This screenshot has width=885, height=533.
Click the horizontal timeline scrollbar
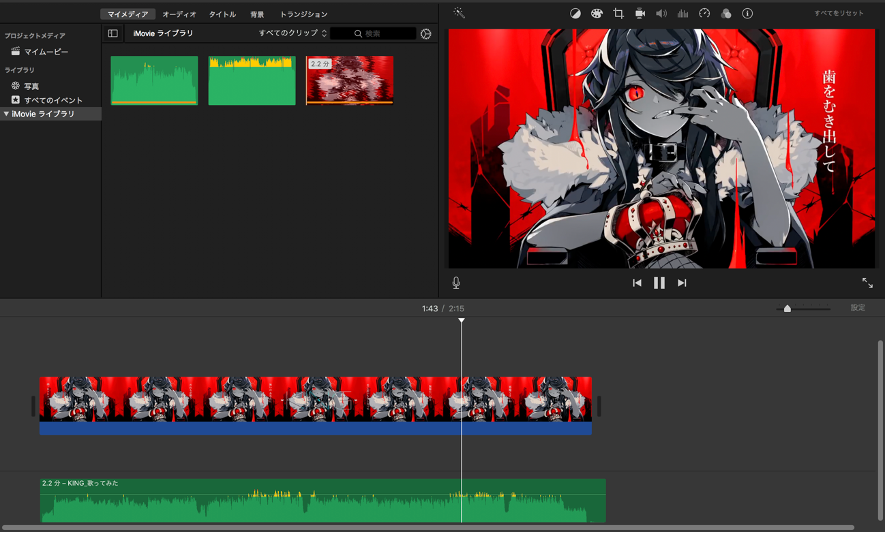click(x=428, y=528)
